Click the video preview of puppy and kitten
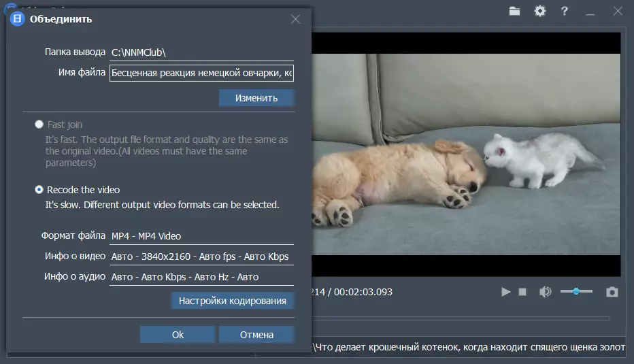This screenshot has height=364, width=634. click(x=466, y=154)
